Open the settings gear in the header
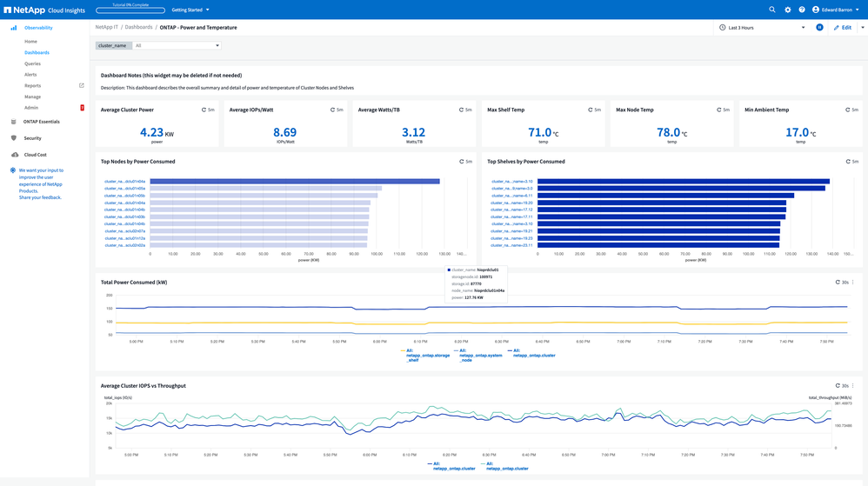Screen dimensions: 868x486 click(x=787, y=10)
